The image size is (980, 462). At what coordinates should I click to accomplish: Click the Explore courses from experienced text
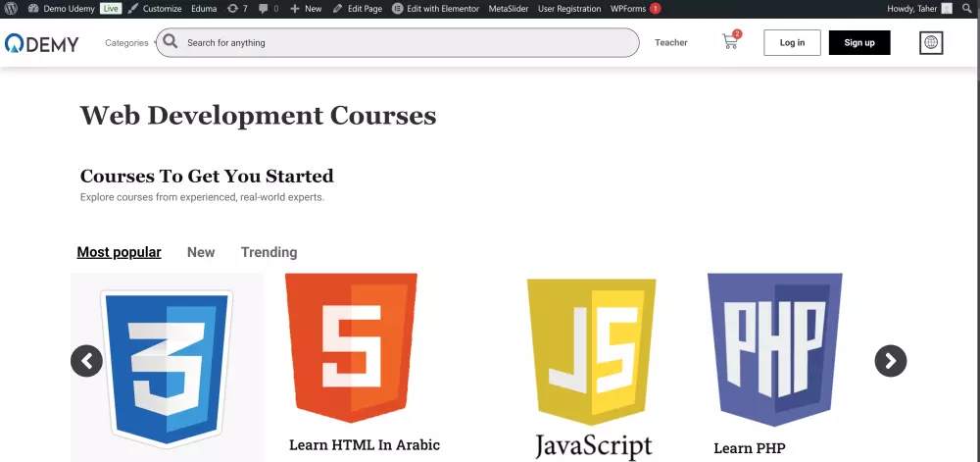tap(203, 197)
